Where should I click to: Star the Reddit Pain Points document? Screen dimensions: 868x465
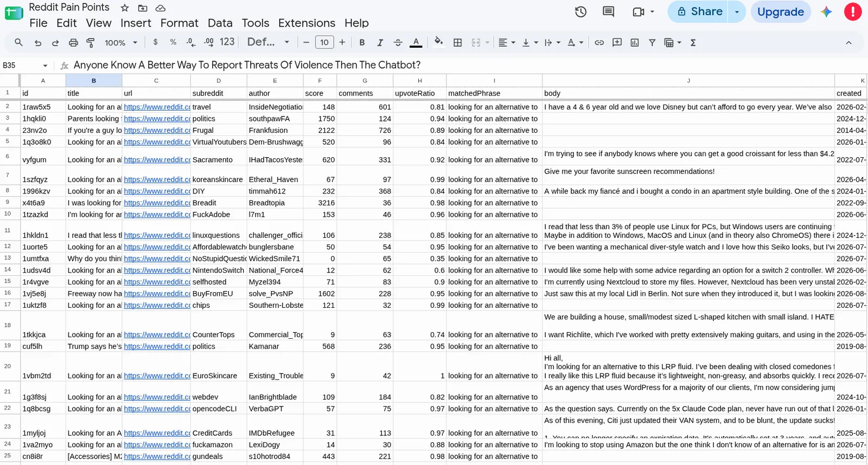[125, 8]
